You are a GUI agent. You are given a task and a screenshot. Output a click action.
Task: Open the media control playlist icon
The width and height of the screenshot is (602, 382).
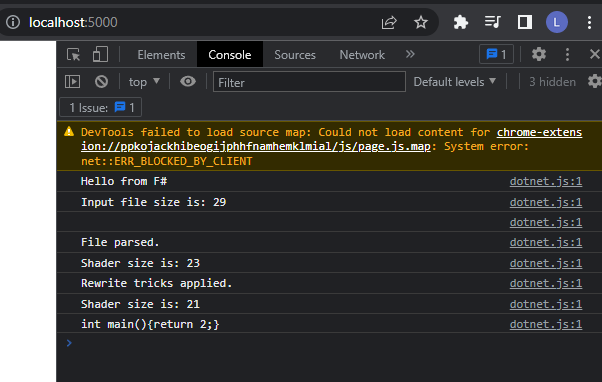point(493,22)
